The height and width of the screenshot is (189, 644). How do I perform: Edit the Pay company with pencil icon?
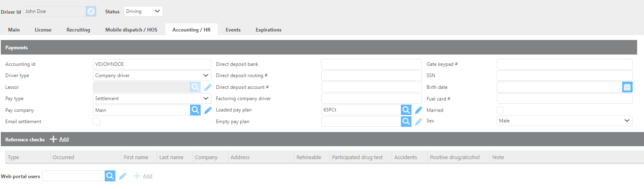click(208, 110)
